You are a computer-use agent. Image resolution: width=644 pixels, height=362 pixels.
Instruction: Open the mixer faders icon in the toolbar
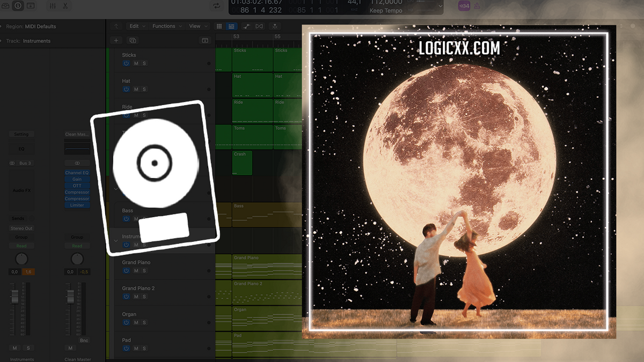pos(52,6)
